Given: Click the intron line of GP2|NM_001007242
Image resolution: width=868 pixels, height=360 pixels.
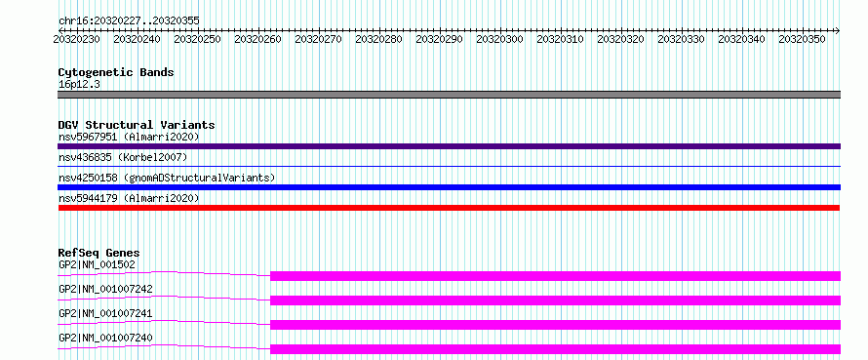Looking at the screenshot, I should (164, 297).
